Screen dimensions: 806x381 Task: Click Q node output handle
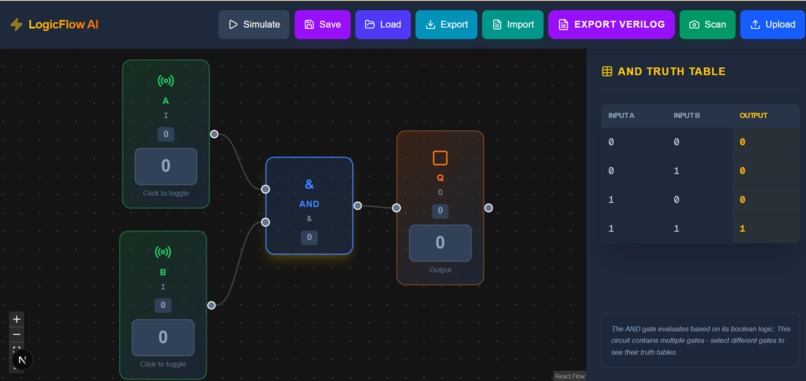coord(489,208)
